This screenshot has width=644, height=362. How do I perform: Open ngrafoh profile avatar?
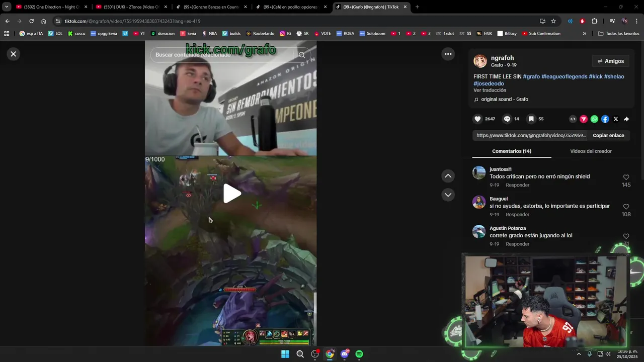pyautogui.click(x=480, y=61)
